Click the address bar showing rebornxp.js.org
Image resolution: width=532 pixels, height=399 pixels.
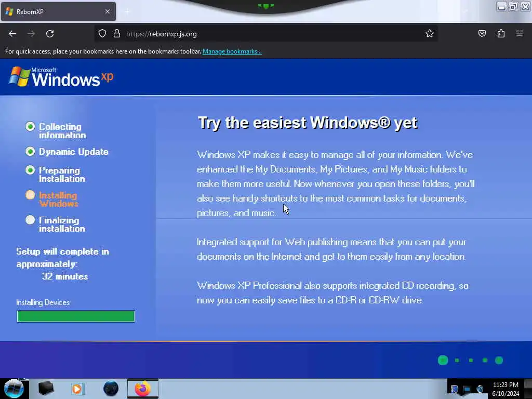pyautogui.click(x=267, y=34)
